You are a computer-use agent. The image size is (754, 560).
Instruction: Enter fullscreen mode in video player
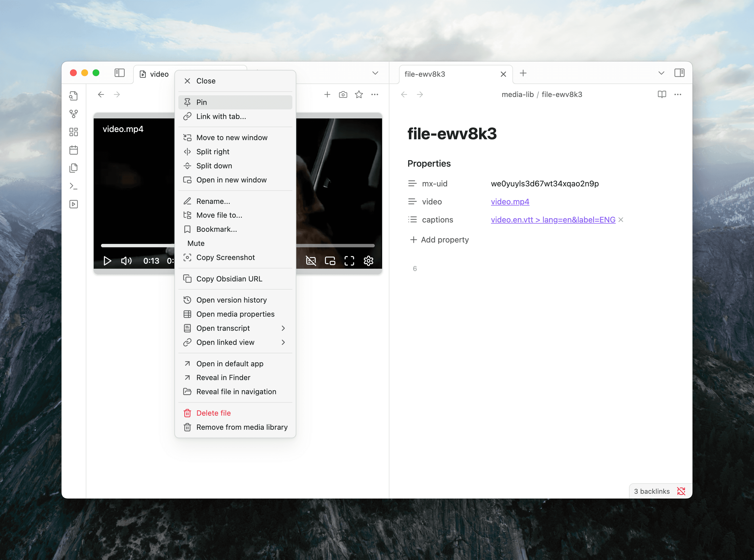click(x=349, y=261)
